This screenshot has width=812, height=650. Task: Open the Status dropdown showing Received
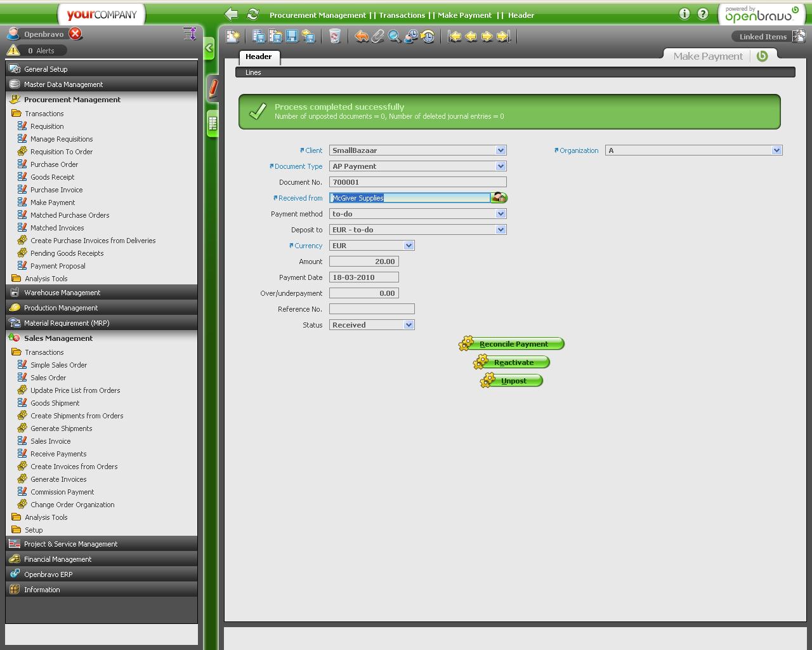(409, 325)
